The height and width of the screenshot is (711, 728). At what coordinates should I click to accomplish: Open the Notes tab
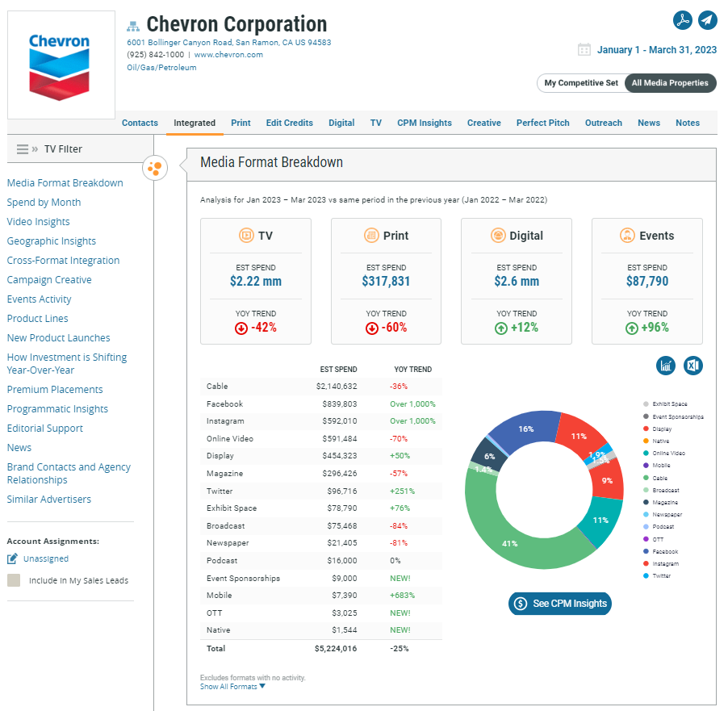pyautogui.click(x=687, y=123)
